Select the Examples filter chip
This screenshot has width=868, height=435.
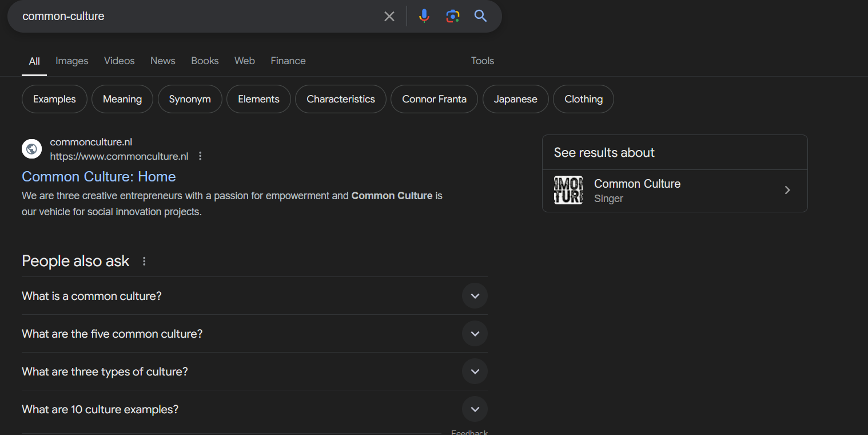tap(54, 99)
